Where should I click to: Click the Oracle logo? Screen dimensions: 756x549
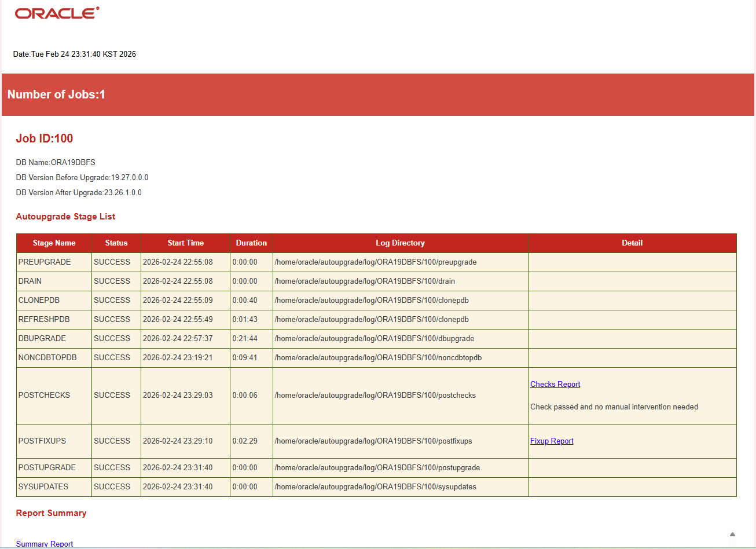coord(57,13)
